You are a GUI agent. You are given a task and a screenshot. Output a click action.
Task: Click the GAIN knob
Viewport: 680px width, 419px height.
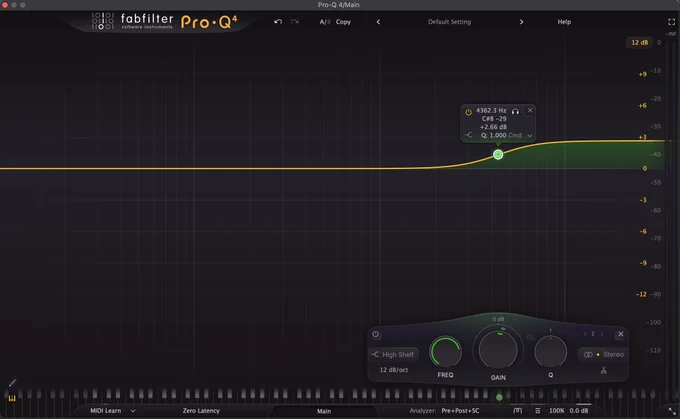(498, 350)
